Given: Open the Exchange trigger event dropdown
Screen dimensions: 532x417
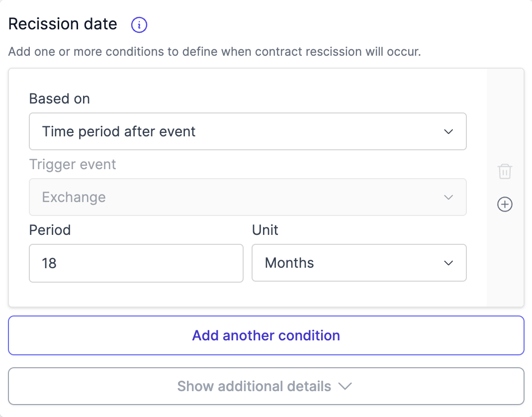Looking at the screenshot, I should tap(247, 198).
